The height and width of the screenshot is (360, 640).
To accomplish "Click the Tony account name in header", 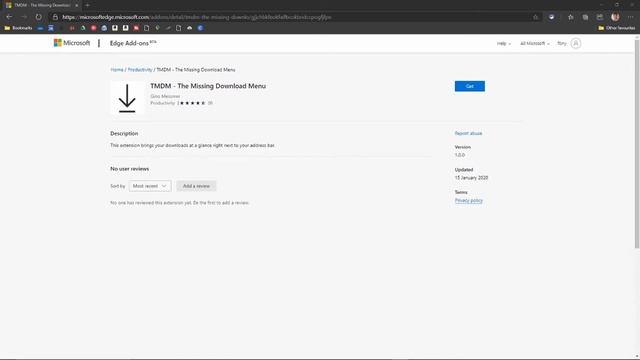I will [562, 43].
